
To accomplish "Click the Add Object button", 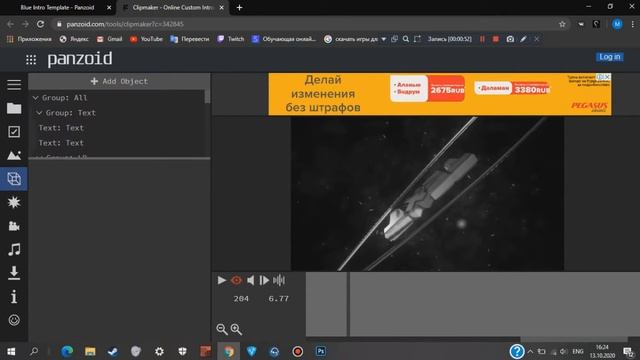I will pyautogui.click(x=119, y=81).
